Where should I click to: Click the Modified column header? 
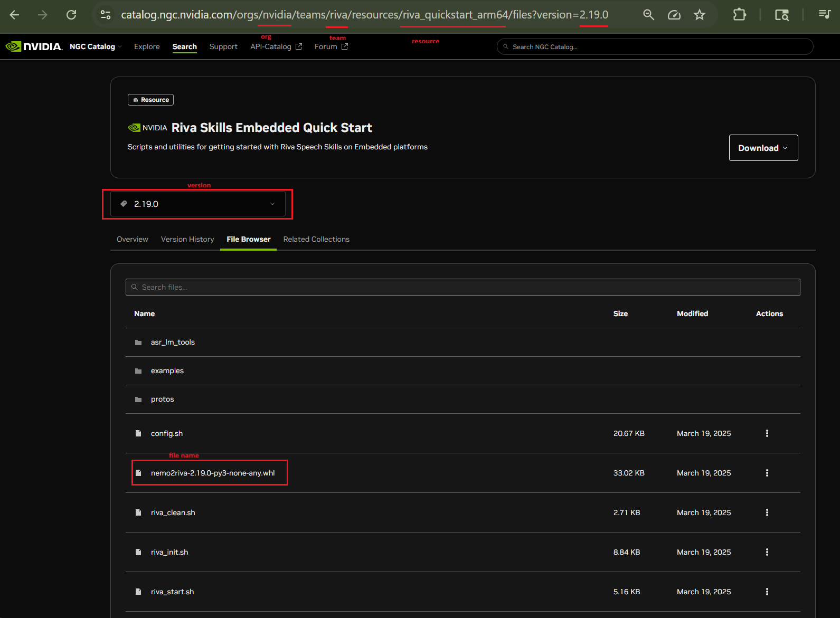point(693,313)
